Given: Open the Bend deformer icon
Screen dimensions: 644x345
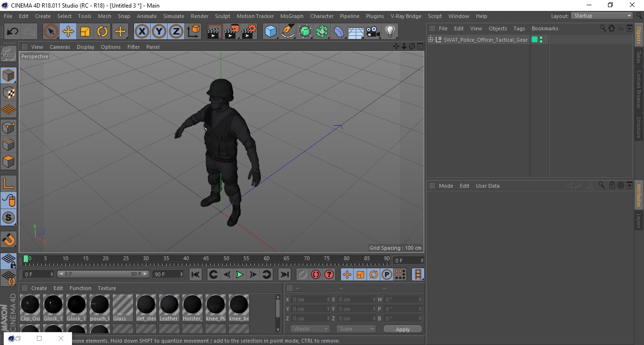Looking at the screenshot, I should tap(339, 32).
